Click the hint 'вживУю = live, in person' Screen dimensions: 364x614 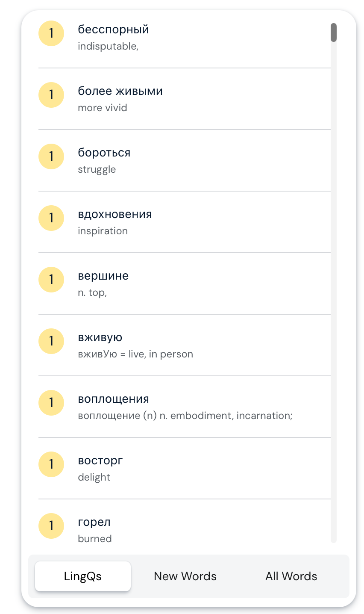click(135, 354)
